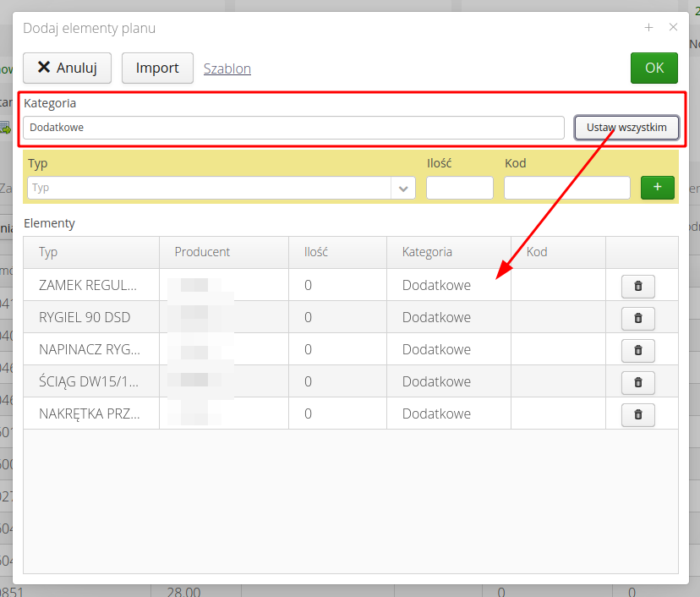Viewport: 700px width, 597px height.
Task: Cancel the dialog with Anuluj
Action: pyautogui.click(x=67, y=68)
